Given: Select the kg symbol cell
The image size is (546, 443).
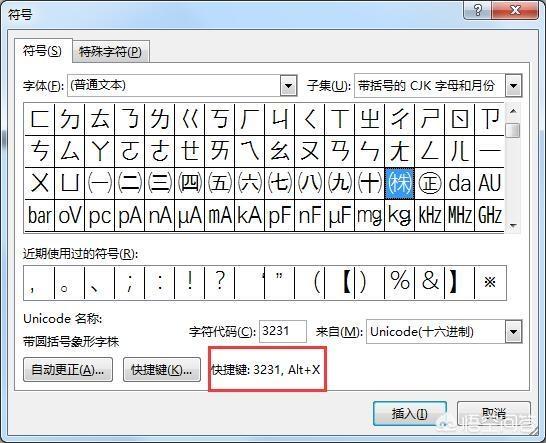Looking at the screenshot, I should (x=399, y=215).
